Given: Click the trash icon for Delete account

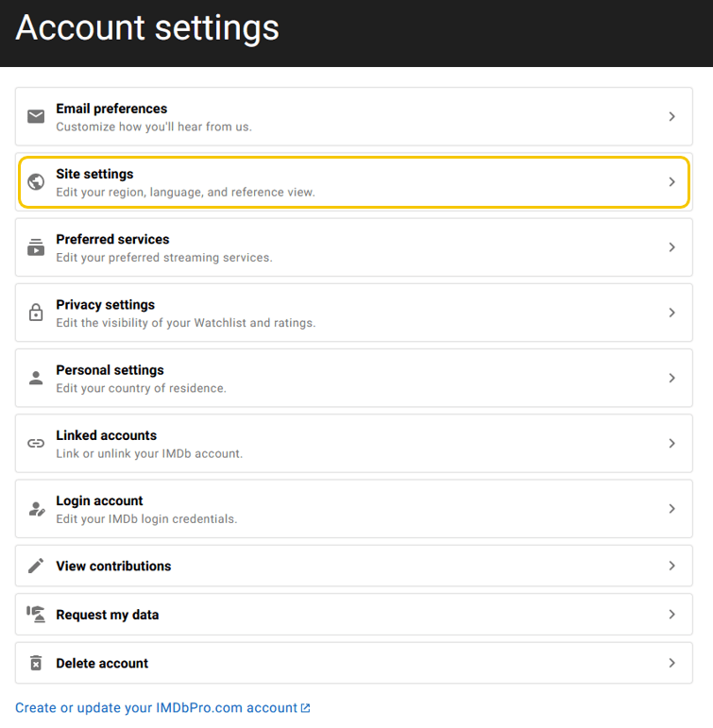Looking at the screenshot, I should (36, 663).
